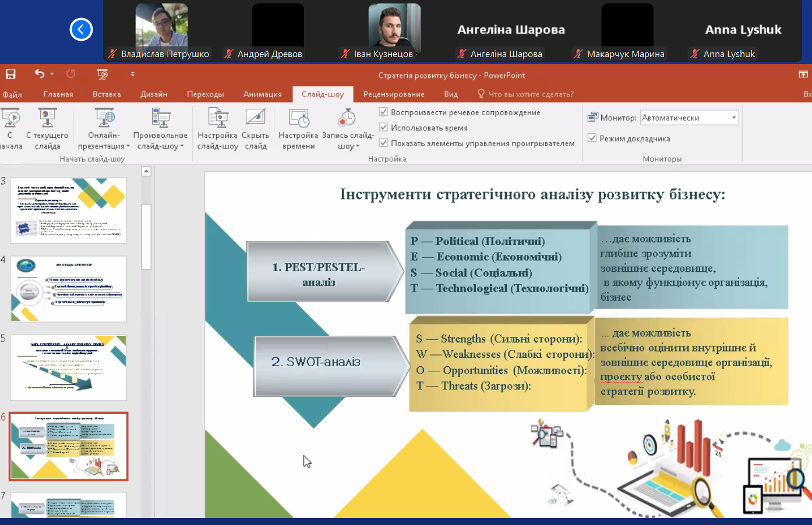Viewport: 812px width, 525px height.
Task: Toggle 'Воспроизвести речевое сопровождение' checkbox
Action: click(x=383, y=112)
